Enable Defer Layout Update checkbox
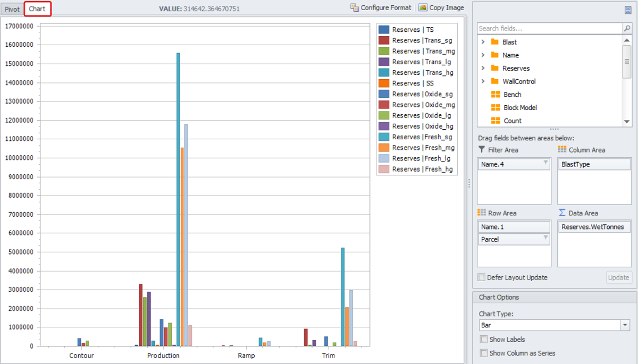Image resolution: width=638 pixels, height=364 pixels. coord(482,277)
